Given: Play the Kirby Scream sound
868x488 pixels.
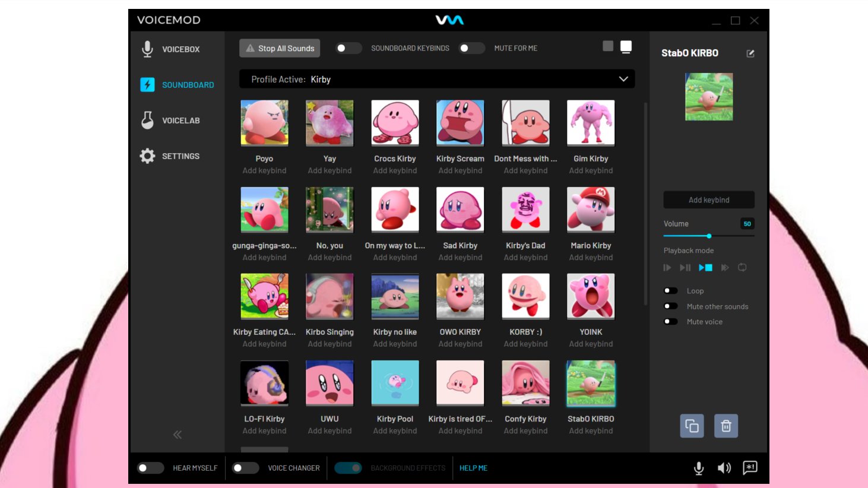Looking at the screenshot, I should pos(460,122).
